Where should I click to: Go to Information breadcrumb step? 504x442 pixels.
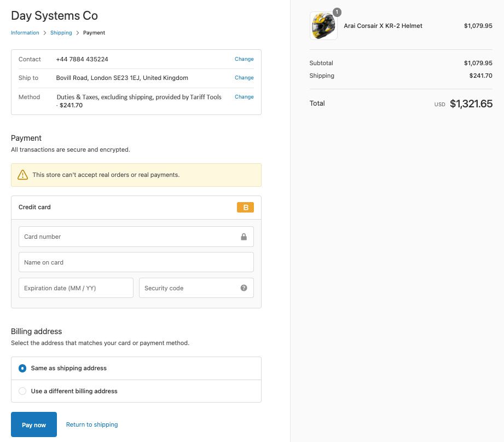tap(25, 33)
